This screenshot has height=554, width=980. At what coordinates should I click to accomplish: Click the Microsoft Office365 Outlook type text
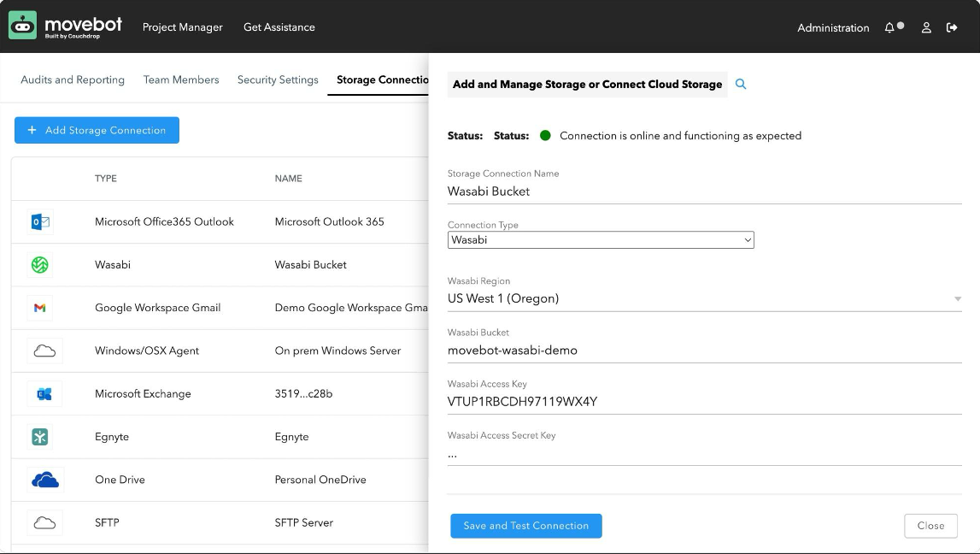[164, 221]
